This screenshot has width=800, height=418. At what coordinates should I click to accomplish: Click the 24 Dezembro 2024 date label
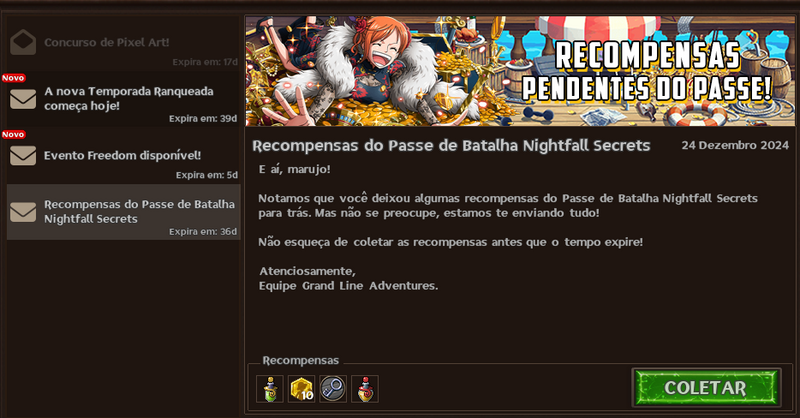(735, 145)
